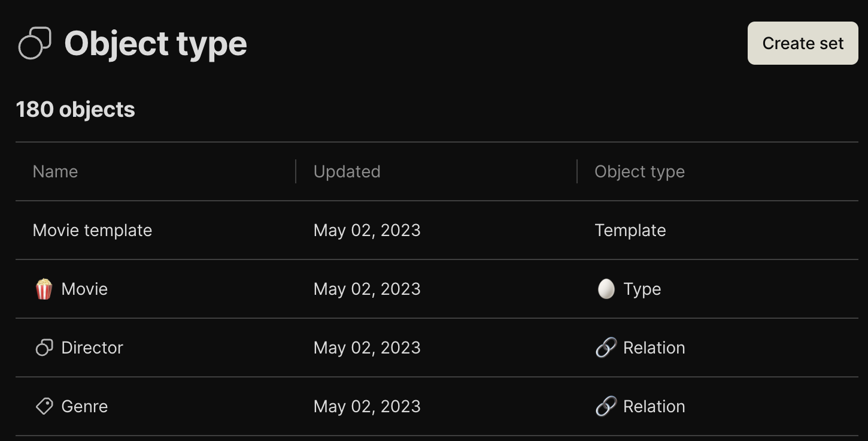Screen dimensions: 868x441
Task: Click the tag icon beside Genre
Action: tap(44, 406)
